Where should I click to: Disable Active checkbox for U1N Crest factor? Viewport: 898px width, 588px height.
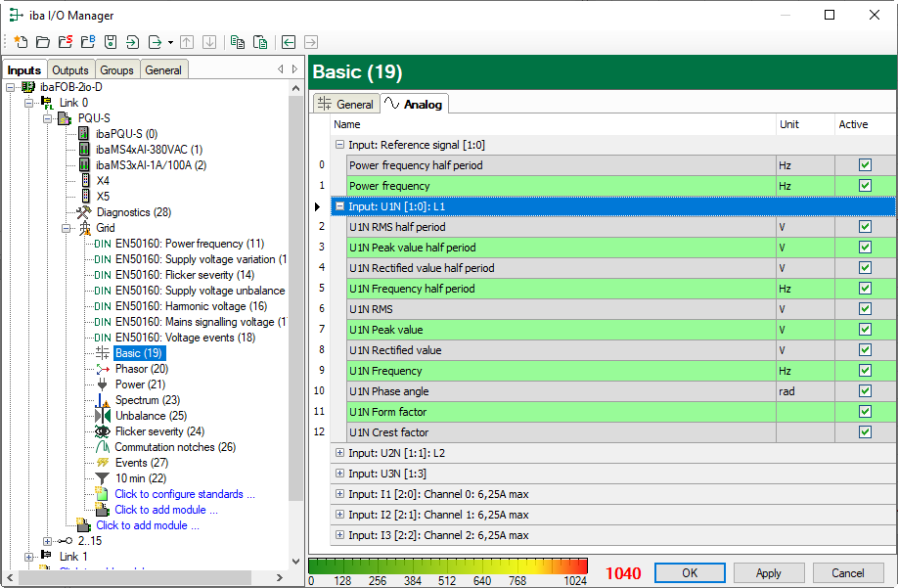coord(864,432)
